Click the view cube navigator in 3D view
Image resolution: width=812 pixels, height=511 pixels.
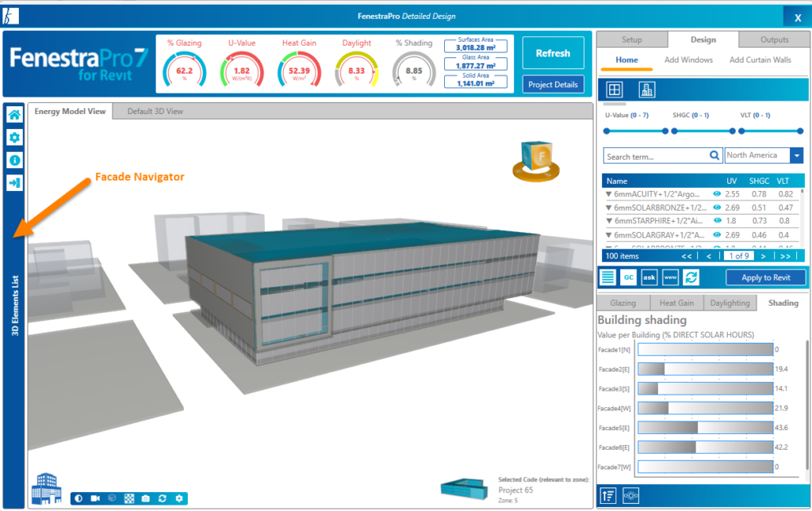point(537,160)
